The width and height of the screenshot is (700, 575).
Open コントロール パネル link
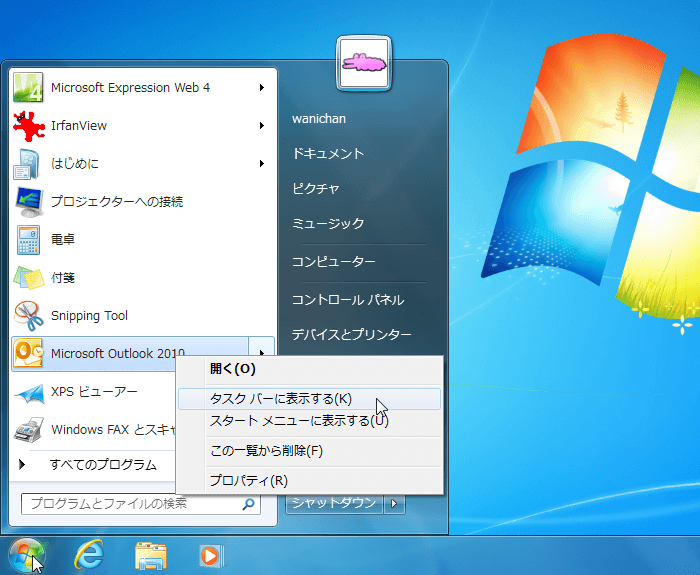(x=348, y=300)
